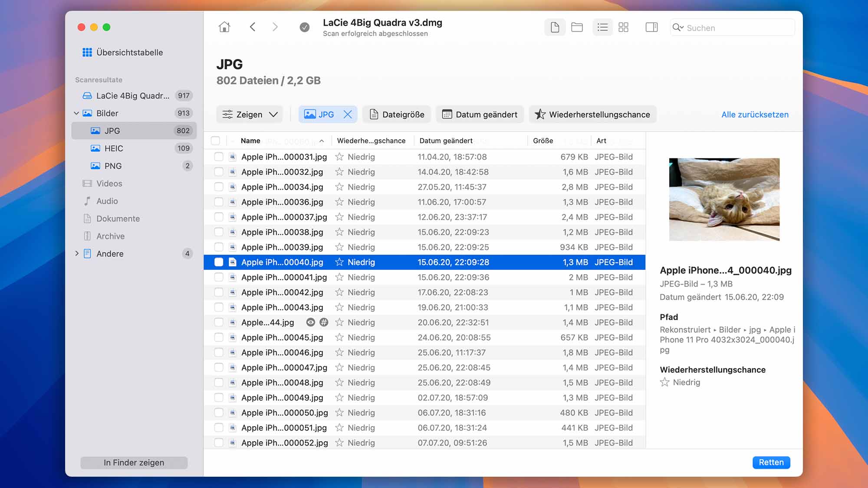Screen dimensions: 868x488
Task: Select the file Apple iPh...00049.jpg
Action: [424, 397]
